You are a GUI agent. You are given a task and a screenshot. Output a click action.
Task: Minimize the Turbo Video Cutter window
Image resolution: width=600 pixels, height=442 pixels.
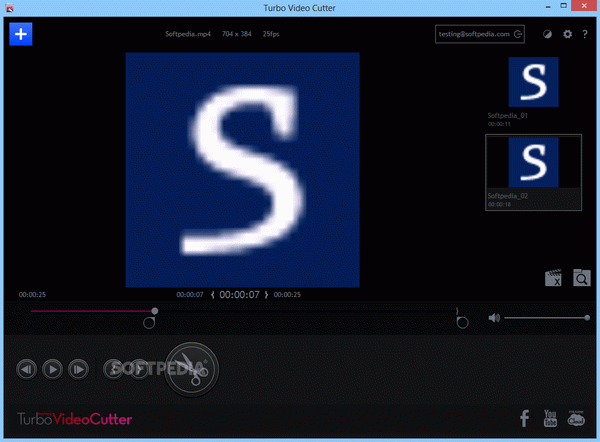pyautogui.click(x=548, y=7)
